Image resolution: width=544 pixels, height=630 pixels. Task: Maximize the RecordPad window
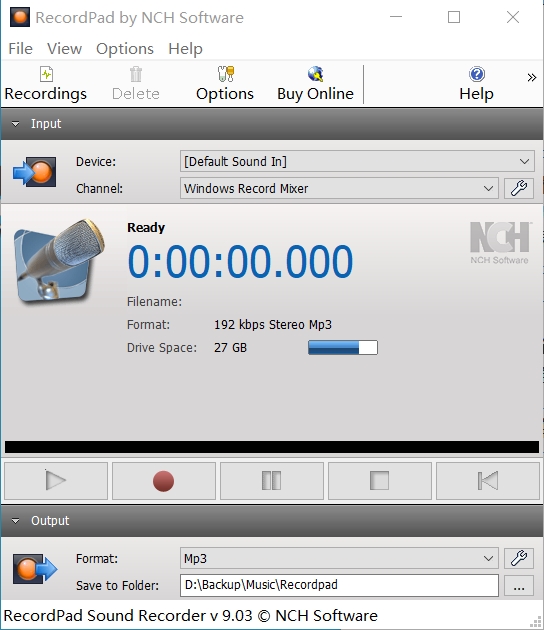point(454,17)
